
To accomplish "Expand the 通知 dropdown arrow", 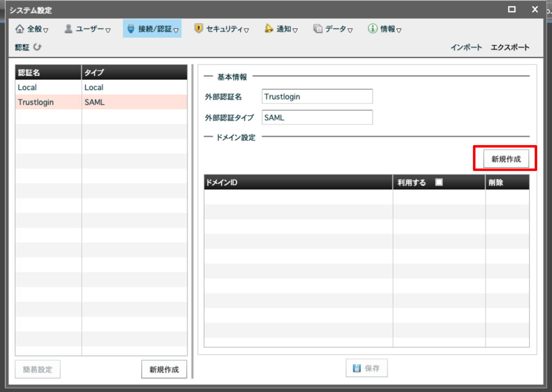I will pos(295,30).
